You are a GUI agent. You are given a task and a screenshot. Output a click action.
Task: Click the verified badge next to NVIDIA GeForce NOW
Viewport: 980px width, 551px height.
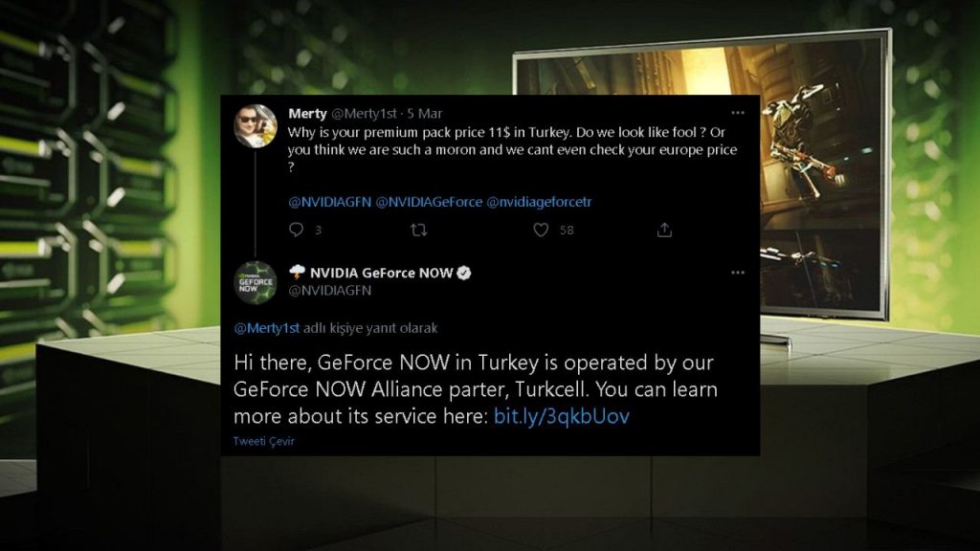tap(464, 273)
